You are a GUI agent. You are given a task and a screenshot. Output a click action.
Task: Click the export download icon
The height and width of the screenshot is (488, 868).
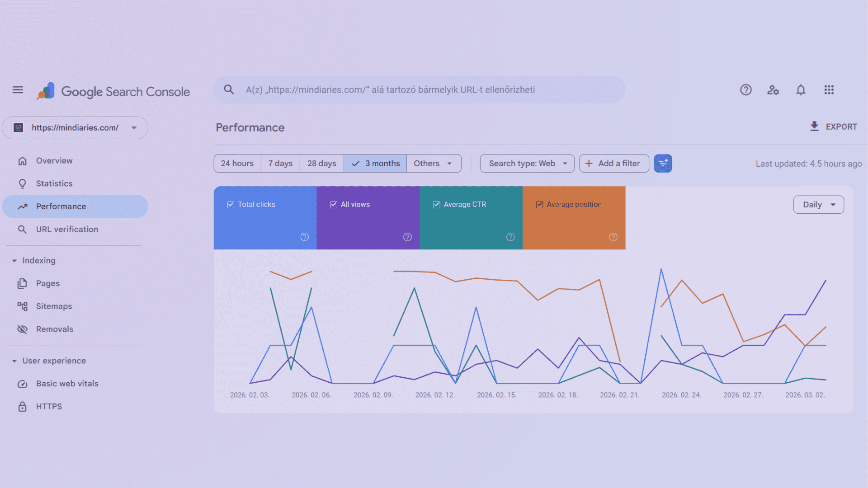pos(814,127)
